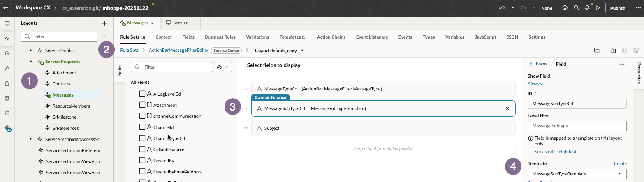
Task: Click the Preview play icon
Action: tap(598, 8)
